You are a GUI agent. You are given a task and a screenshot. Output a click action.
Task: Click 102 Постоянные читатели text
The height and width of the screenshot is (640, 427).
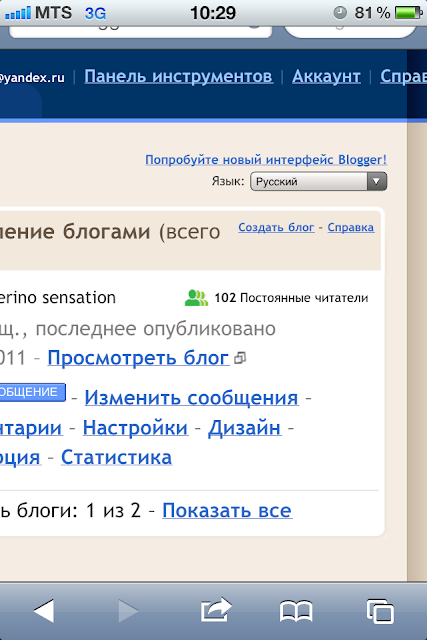(x=291, y=298)
